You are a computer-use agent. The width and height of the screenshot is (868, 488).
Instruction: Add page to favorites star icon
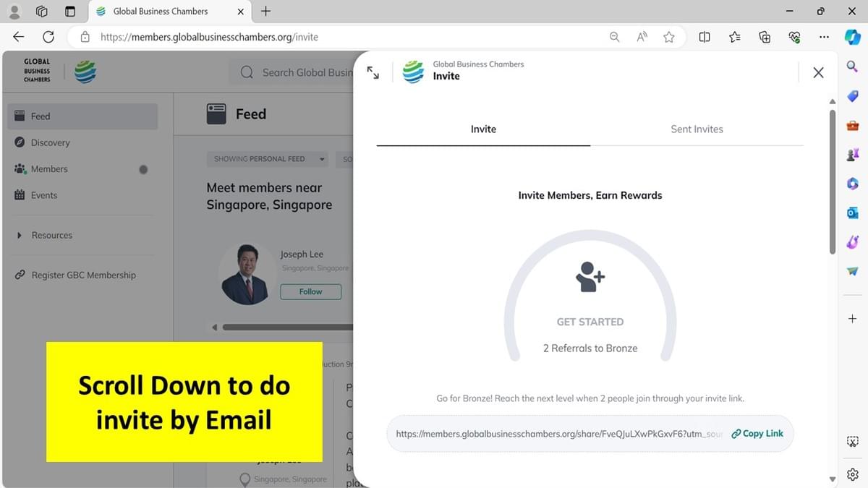[669, 37]
